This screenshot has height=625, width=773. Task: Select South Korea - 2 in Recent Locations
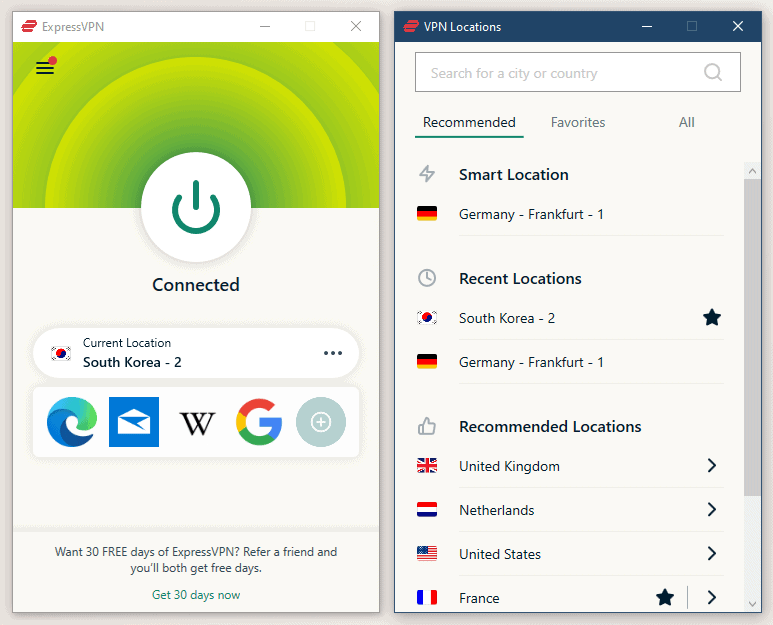[570, 318]
